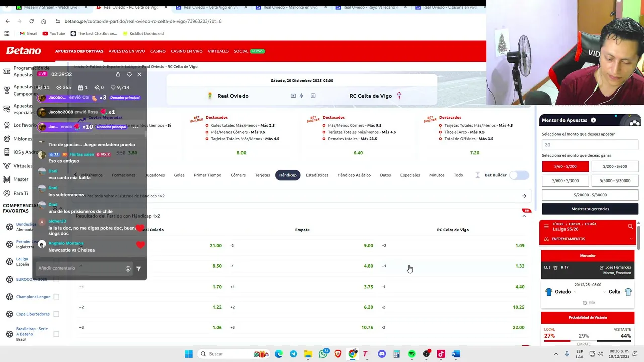Reload the Betano page
The image size is (644, 362).
pyautogui.click(x=31, y=21)
